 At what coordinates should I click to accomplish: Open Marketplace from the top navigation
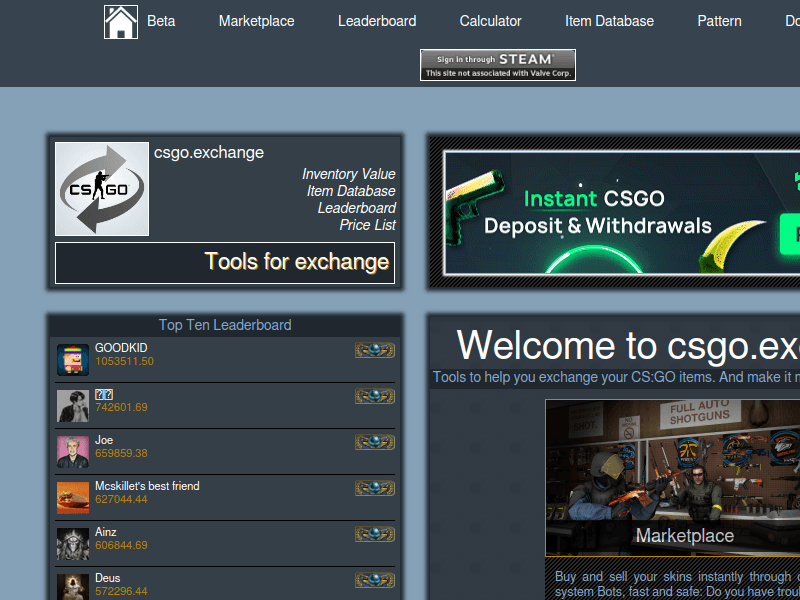pos(256,21)
